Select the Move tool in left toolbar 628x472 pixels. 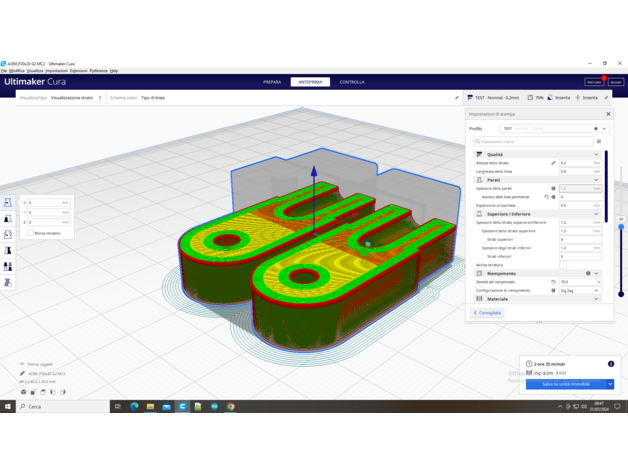coord(8,203)
